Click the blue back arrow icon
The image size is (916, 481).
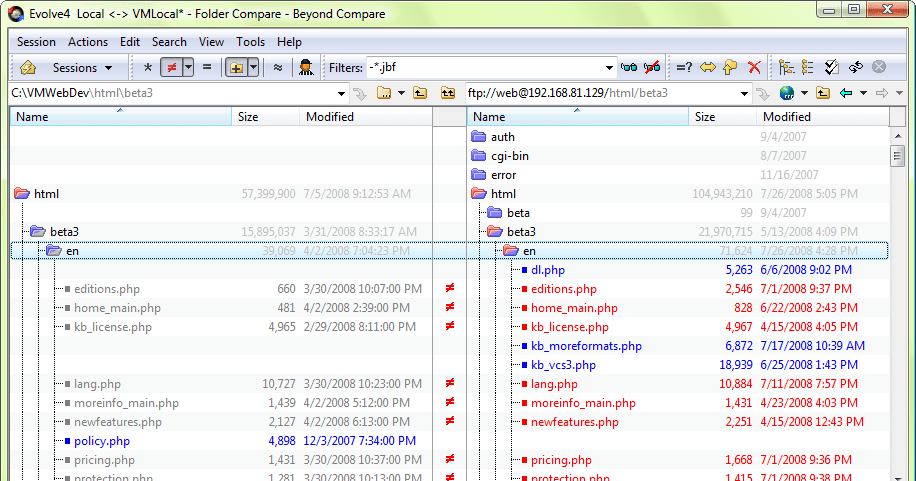(845, 93)
